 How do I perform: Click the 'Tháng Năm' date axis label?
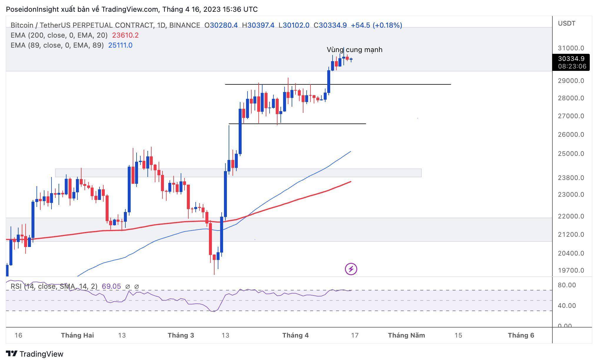point(406,335)
